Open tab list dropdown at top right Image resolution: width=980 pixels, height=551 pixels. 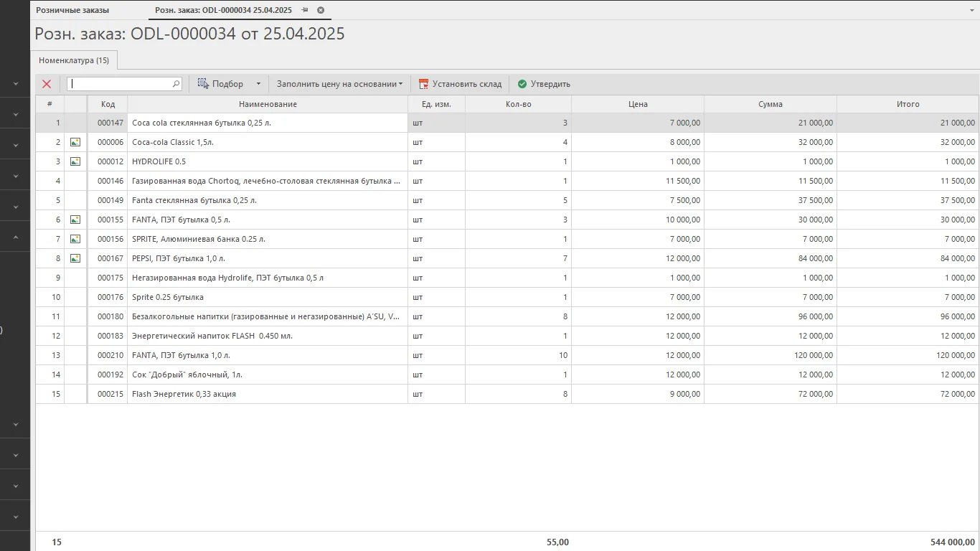pos(971,10)
